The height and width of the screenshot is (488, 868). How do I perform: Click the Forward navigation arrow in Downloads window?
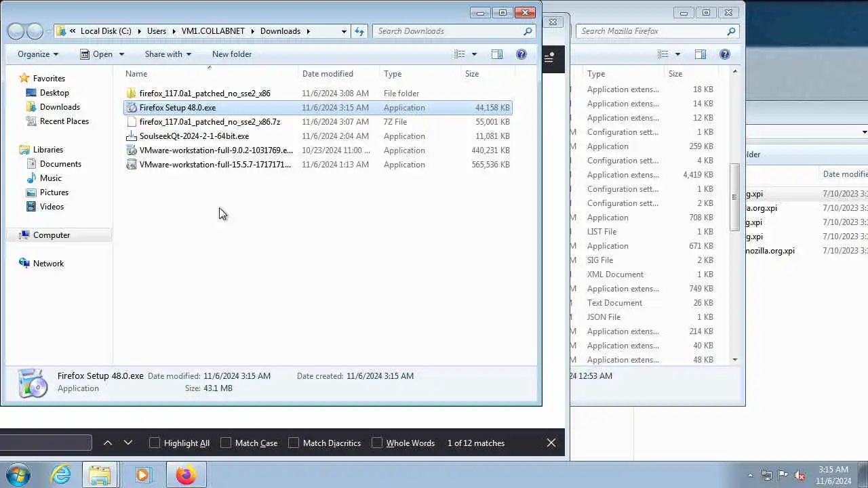click(x=35, y=31)
